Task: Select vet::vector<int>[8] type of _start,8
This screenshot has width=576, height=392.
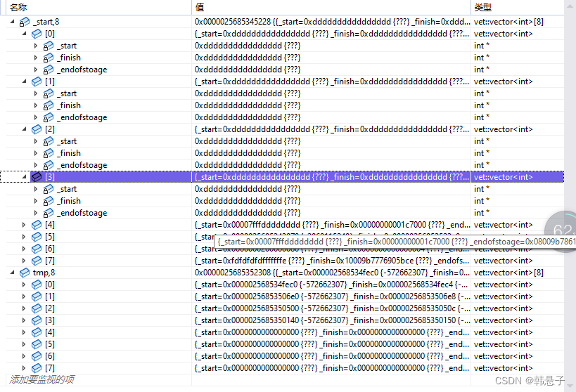Action: (517, 22)
